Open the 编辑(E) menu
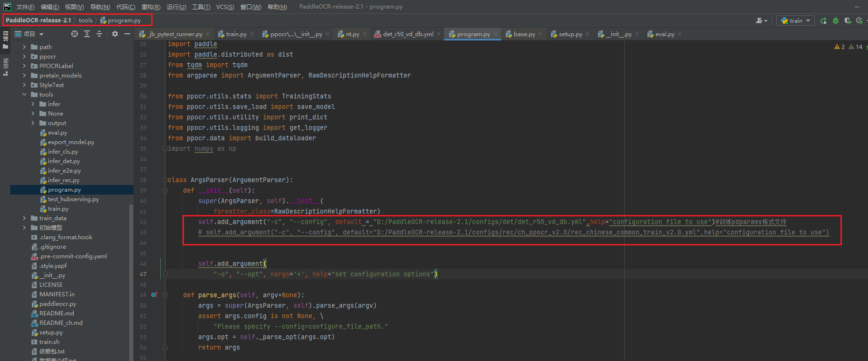 50,7
